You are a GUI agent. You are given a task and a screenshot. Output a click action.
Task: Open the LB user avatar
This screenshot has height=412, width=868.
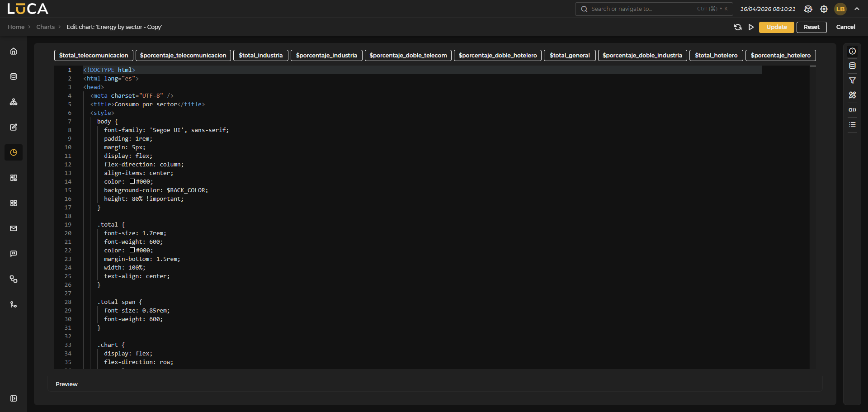[840, 9]
